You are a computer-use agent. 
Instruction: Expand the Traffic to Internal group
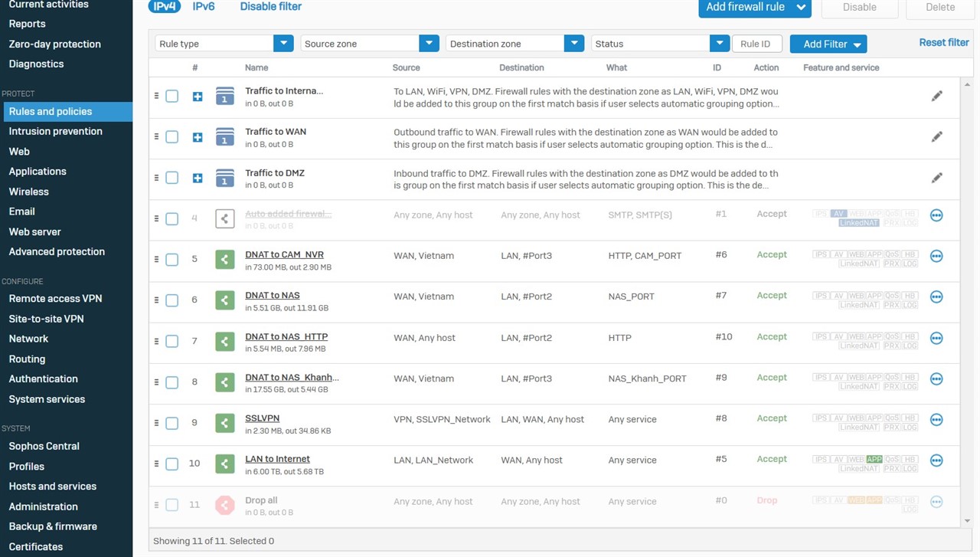point(198,97)
